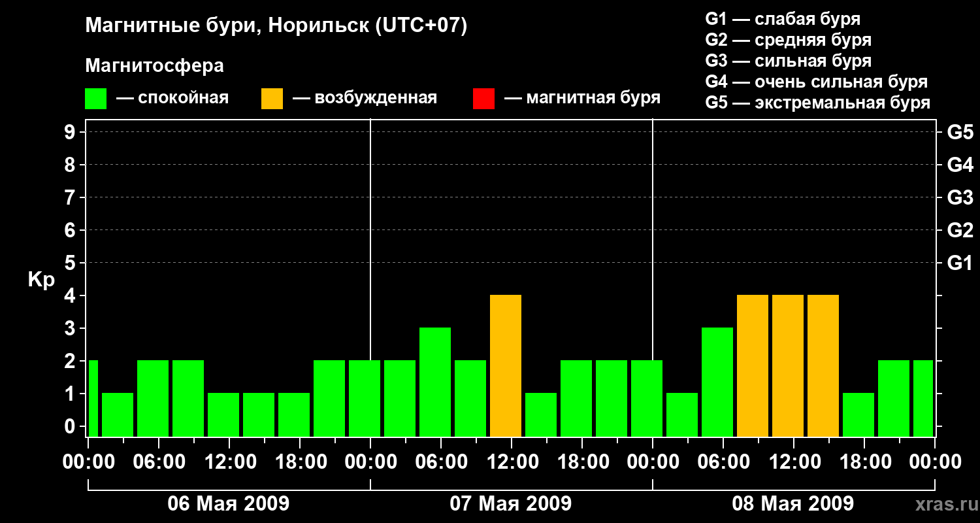This screenshot has width=980, height=523.
Task: Click the single orange bar on 07 May
Action: [506, 365]
